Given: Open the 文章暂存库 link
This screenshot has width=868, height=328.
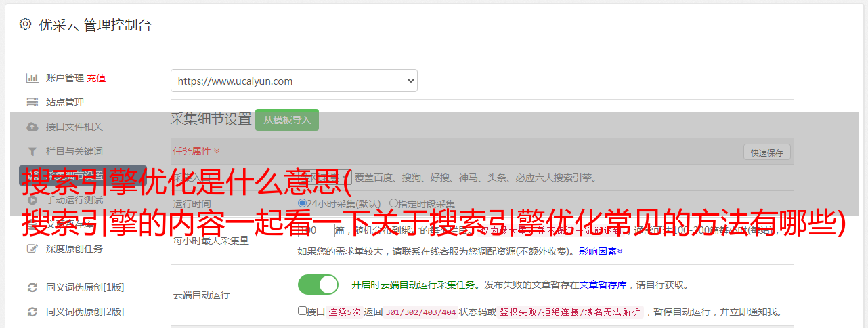Looking at the screenshot, I should (x=603, y=285).
